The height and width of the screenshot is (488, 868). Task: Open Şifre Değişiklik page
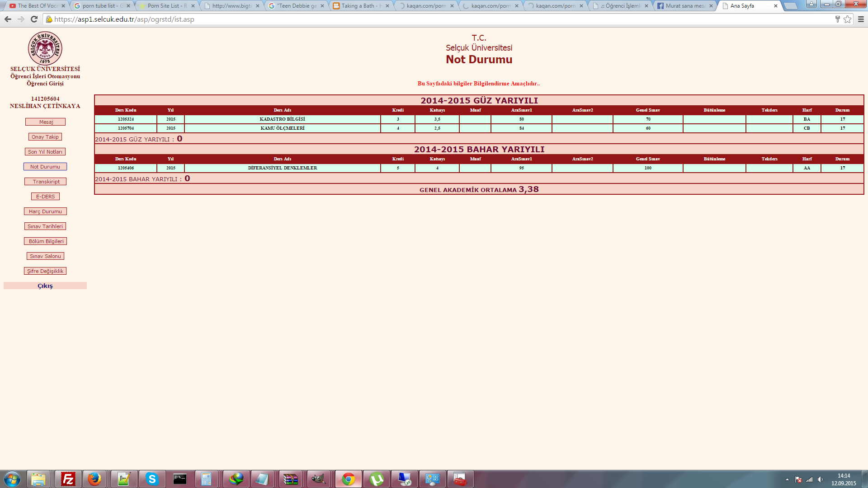coord(45,271)
